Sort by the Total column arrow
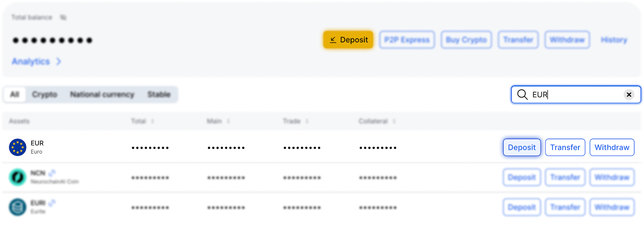 point(153,121)
